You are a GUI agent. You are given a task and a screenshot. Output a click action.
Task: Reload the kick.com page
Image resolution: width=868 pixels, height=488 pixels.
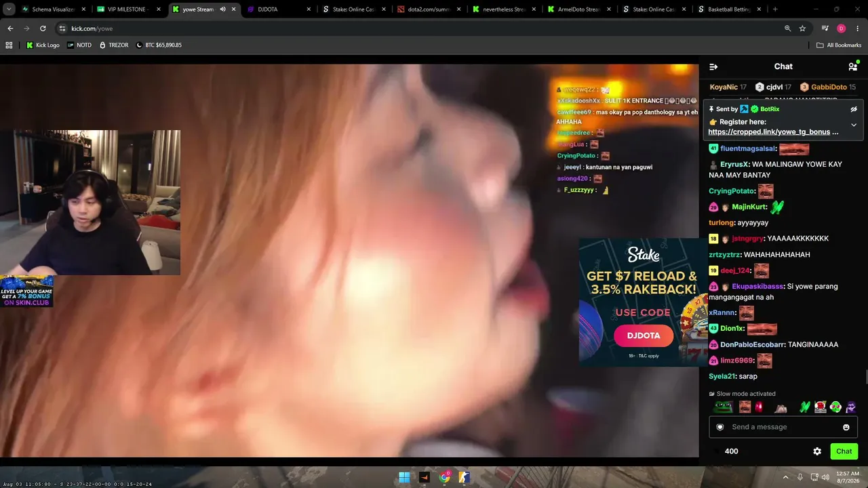pyautogui.click(x=43, y=28)
